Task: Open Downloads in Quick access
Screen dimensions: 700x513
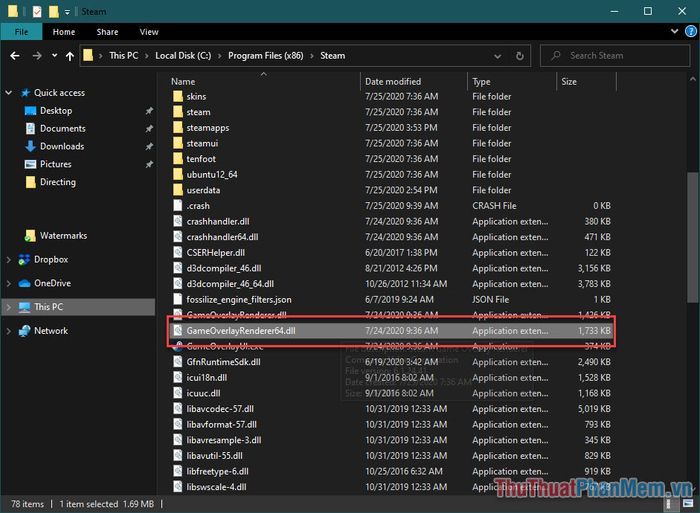Action: pos(62,146)
